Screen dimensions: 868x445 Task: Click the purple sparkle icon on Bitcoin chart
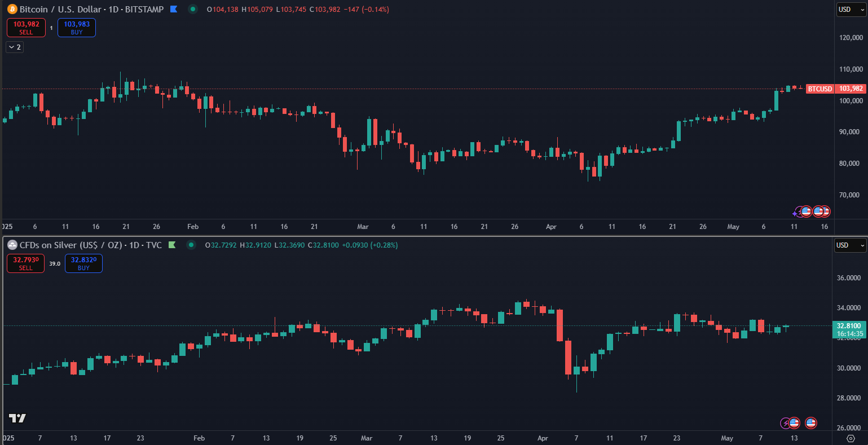click(797, 212)
